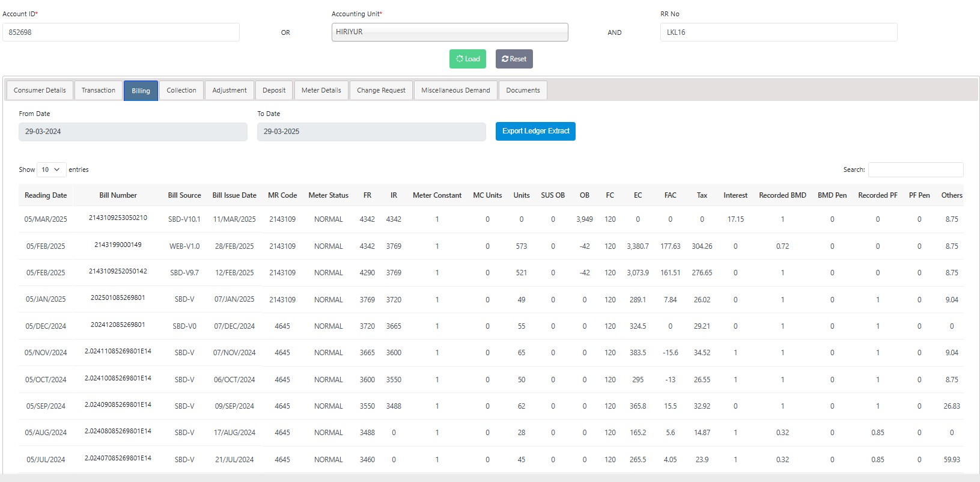The height and width of the screenshot is (482, 980).
Task: Select bill number 2143109252050142
Action: [118, 271]
